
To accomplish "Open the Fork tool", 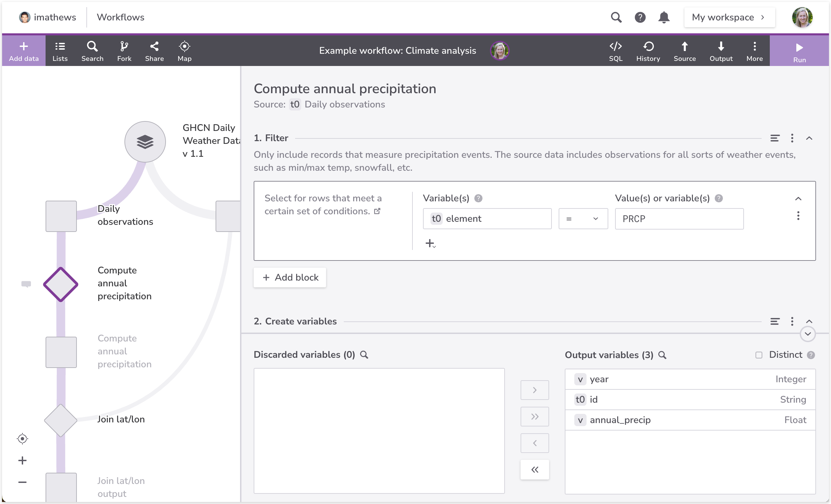I will (x=124, y=51).
